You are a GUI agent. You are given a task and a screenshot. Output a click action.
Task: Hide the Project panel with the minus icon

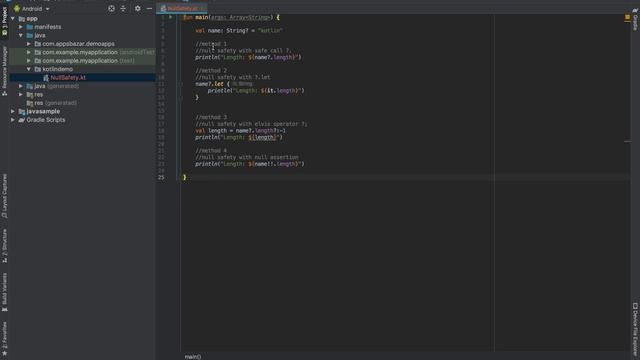(149, 8)
